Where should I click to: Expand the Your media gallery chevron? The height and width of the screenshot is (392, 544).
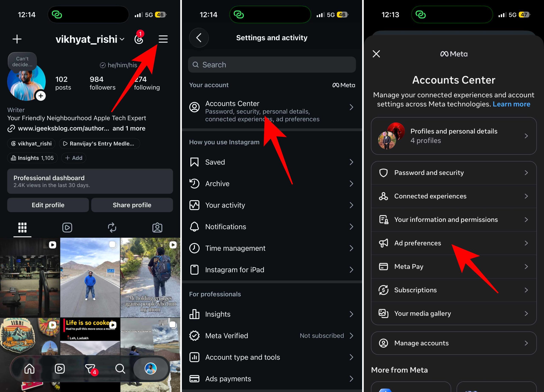(526, 313)
